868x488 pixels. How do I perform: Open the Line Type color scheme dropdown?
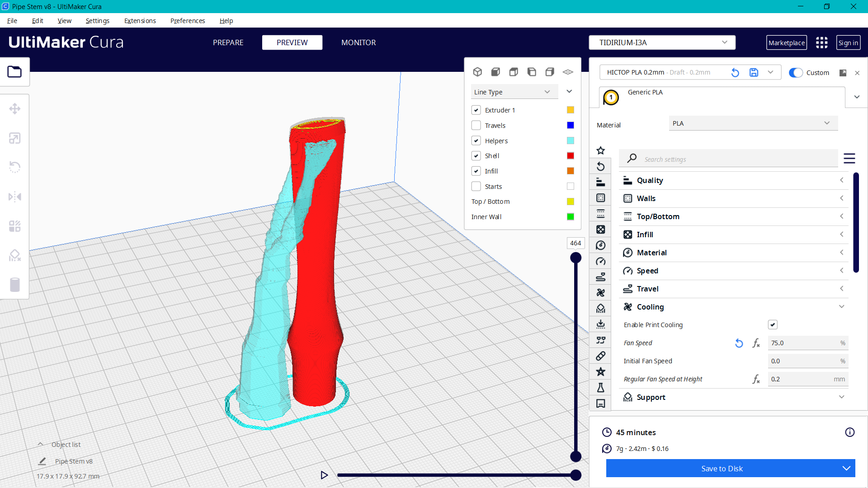514,92
